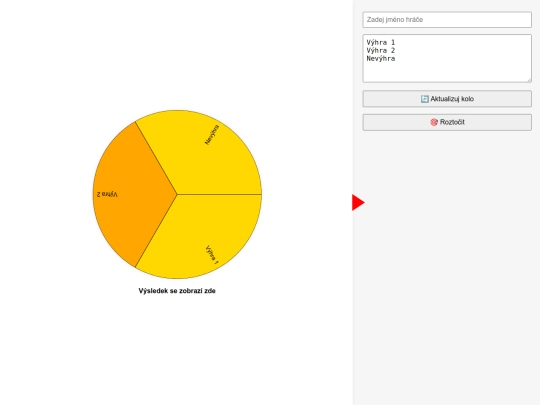
Task: Click the player name input field
Action: click(447, 20)
